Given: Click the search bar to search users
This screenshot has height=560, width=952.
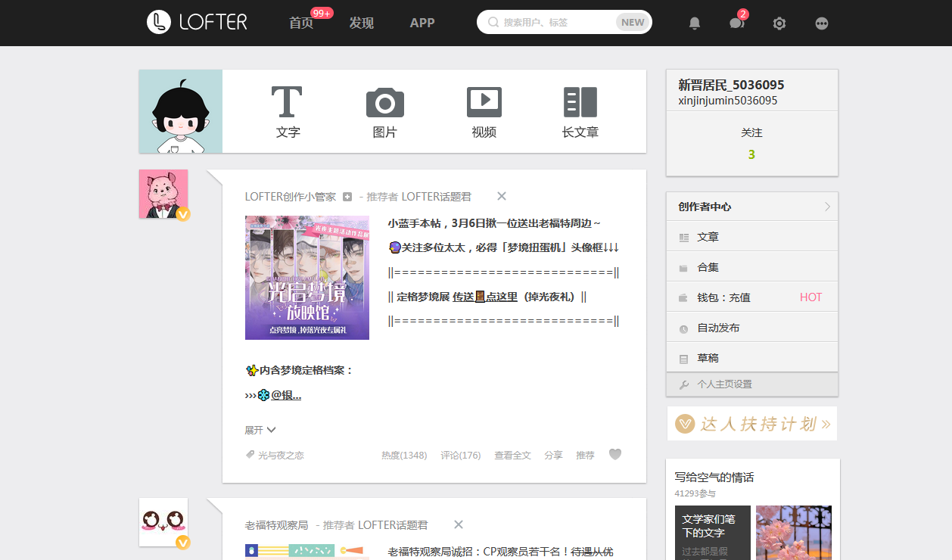Looking at the screenshot, I should coord(564,22).
